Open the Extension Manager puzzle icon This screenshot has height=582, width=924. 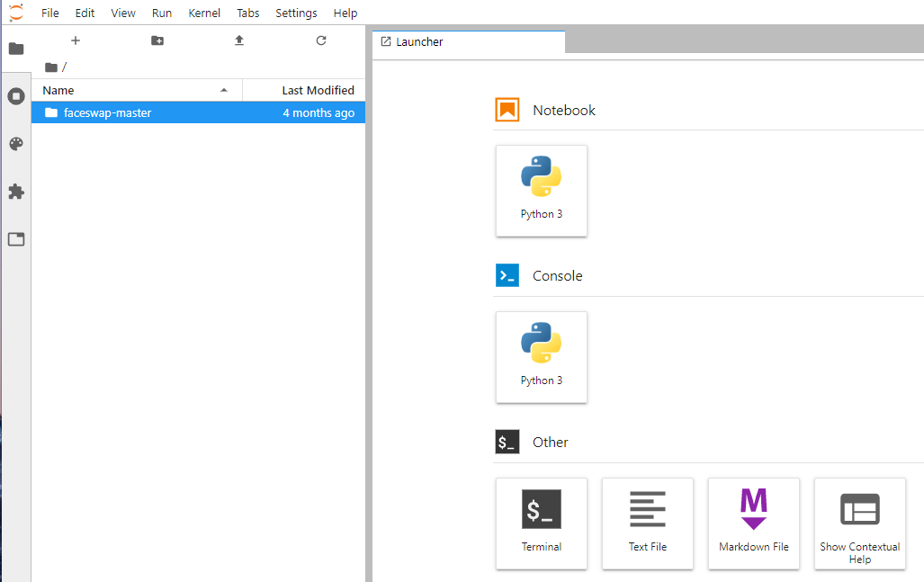tap(15, 192)
